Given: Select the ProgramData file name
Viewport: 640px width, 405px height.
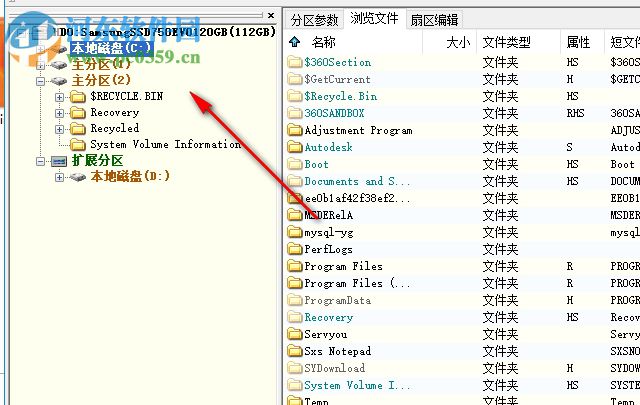Looking at the screenshot, I should (338, 300).
